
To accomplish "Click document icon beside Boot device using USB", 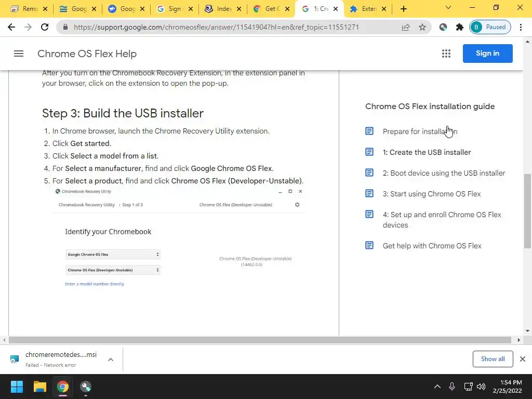I will pos(369,172).
